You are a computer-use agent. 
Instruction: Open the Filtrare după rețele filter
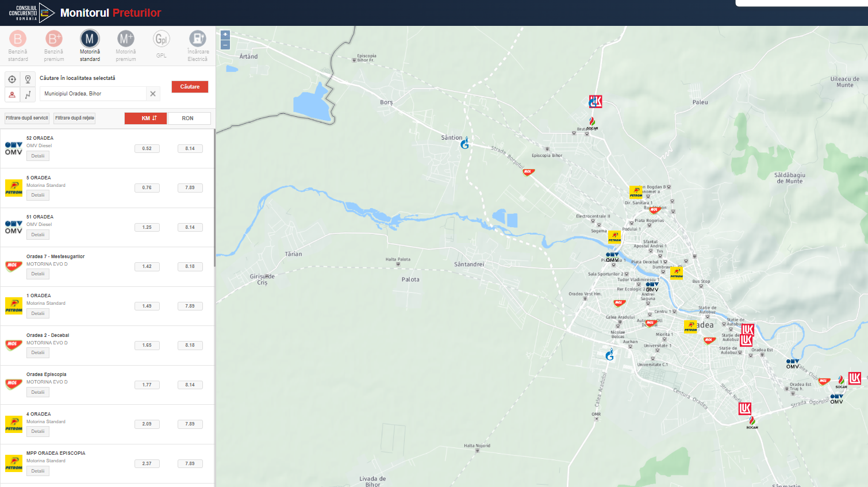[x=75, y=118]
